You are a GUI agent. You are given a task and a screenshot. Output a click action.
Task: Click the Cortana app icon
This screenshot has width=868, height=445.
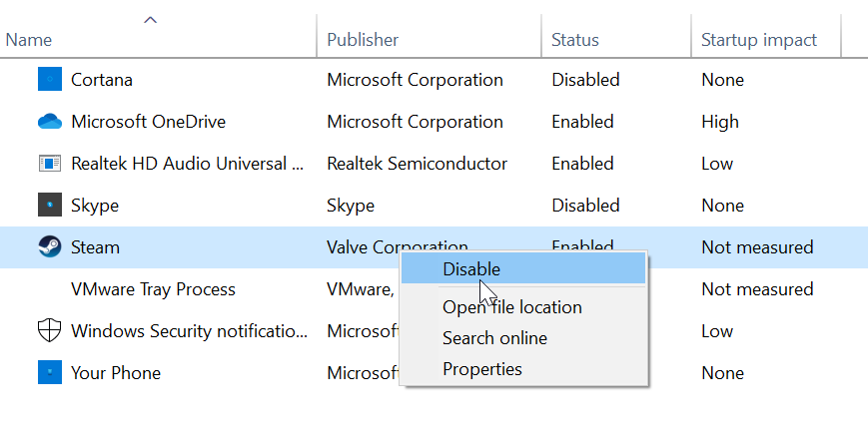pos(50,79)
